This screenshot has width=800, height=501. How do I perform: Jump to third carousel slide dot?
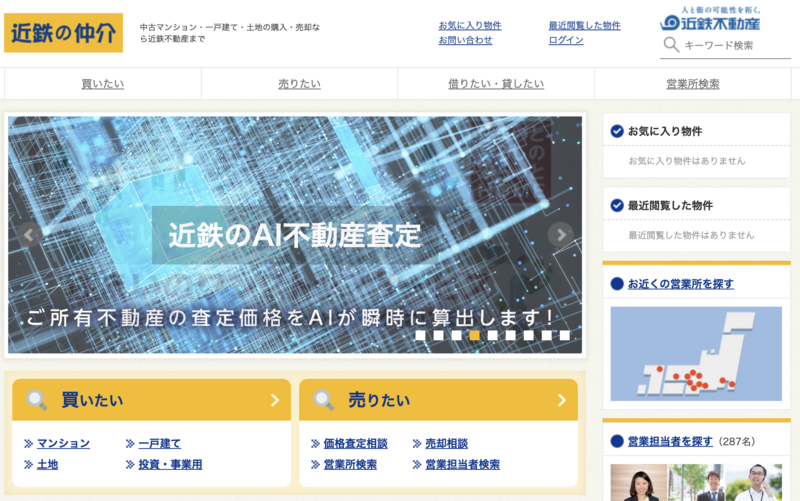[457, 335]
